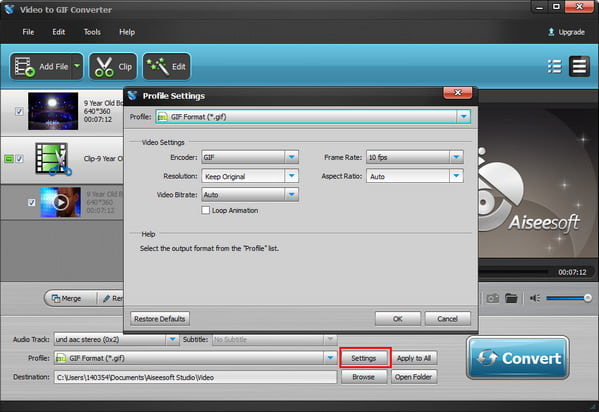Open the snapshot folder icon

click(x=511, y=298)
